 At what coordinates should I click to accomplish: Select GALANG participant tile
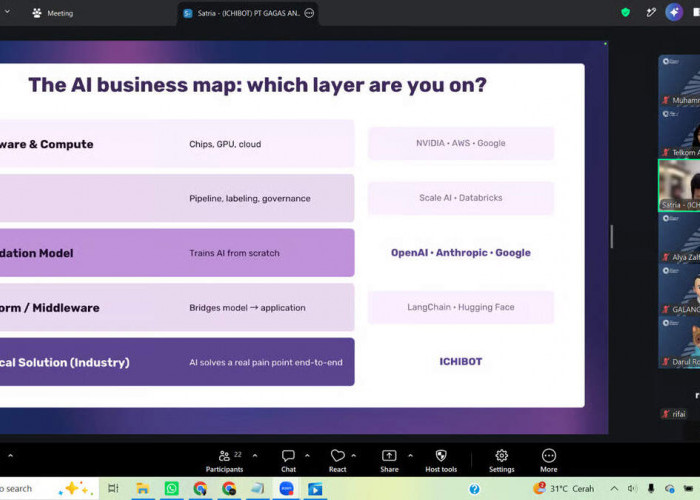tap(679, 290)
